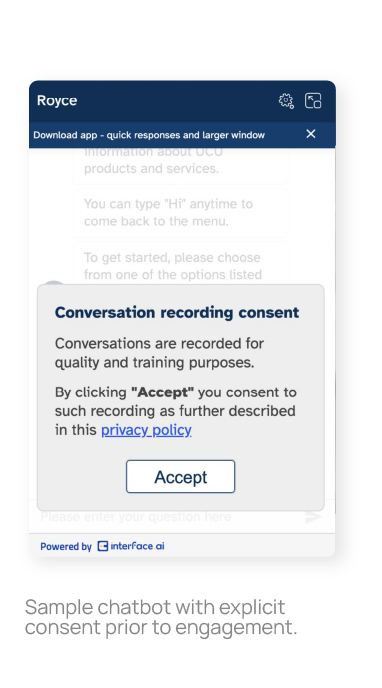Dismiss the Download app banner with X
This screenshot has width=382, height=688.
click(311, 134)
